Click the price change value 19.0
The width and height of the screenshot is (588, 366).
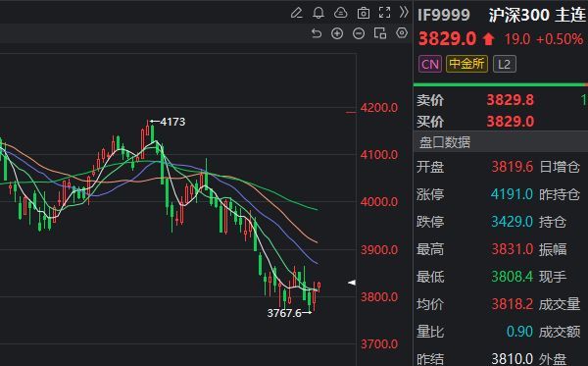517,39
